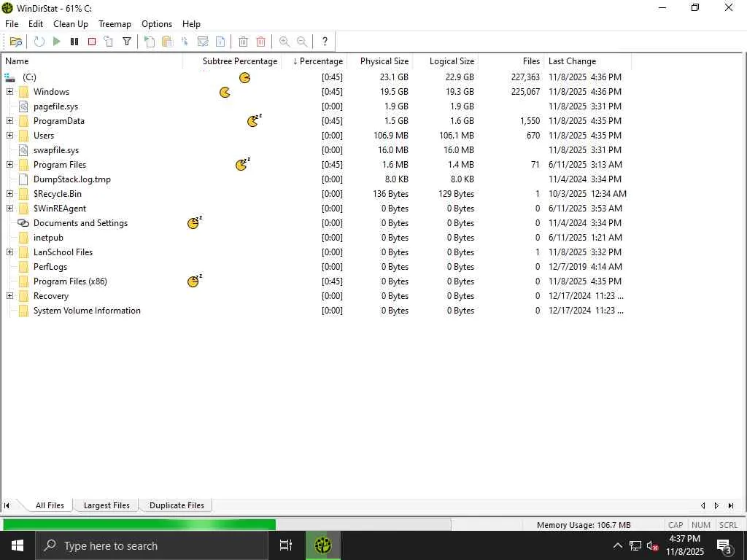The image size is (747, 560).
Task: Stop the scan with the red square icon
Action: pos(91,42)
